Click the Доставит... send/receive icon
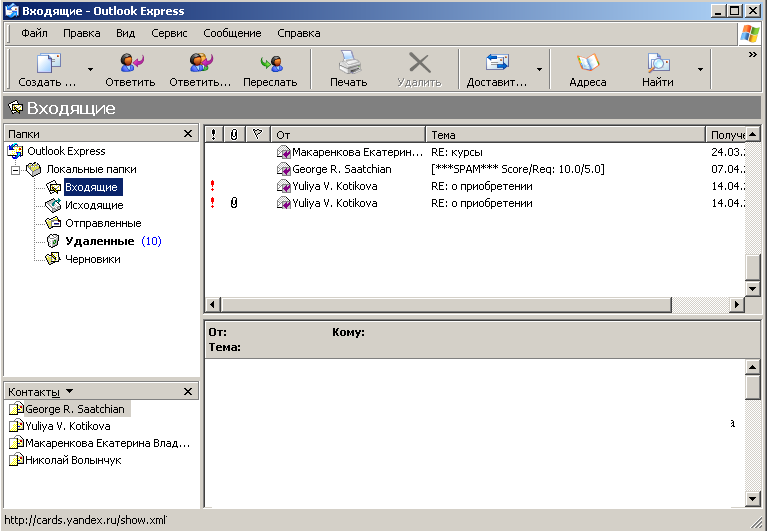Image resolution: width=767 pixels, height=531 pixels. 497,63
